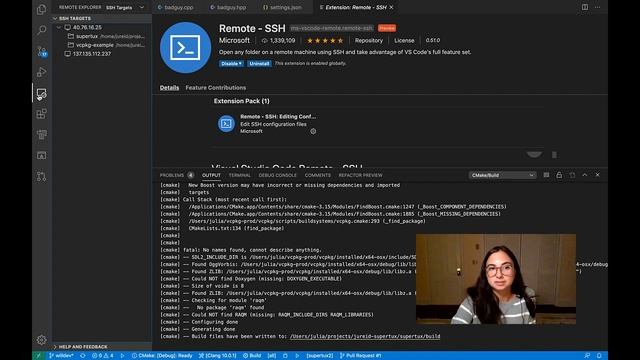Switch to the Comments panel tab
Image resolution: width=640 pixels, height=360 pixels.
pyautogui.click(x=318, y=175)
